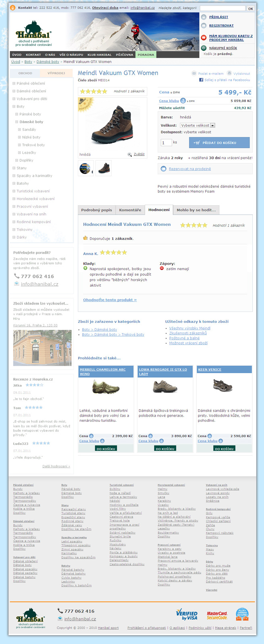The width and height of the screenshot is (264, 644).
Task: Click the orange contact icon in top bar
Action: tap(13, 8)
